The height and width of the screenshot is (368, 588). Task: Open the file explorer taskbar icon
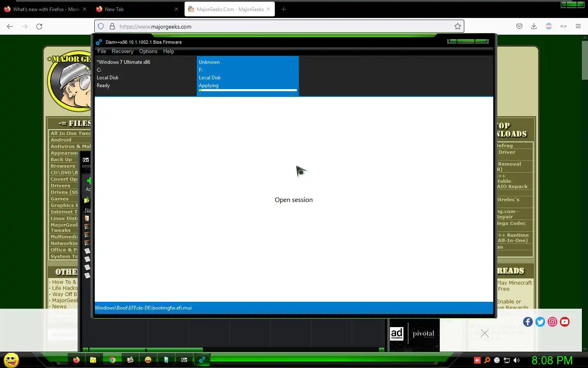[93, 360]
